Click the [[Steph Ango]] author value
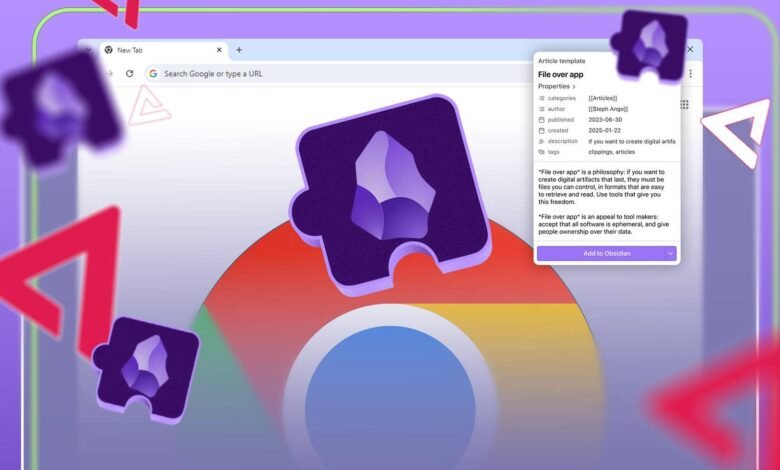The height and width of the screenshot is (470, 780). (x=608, y=109)
